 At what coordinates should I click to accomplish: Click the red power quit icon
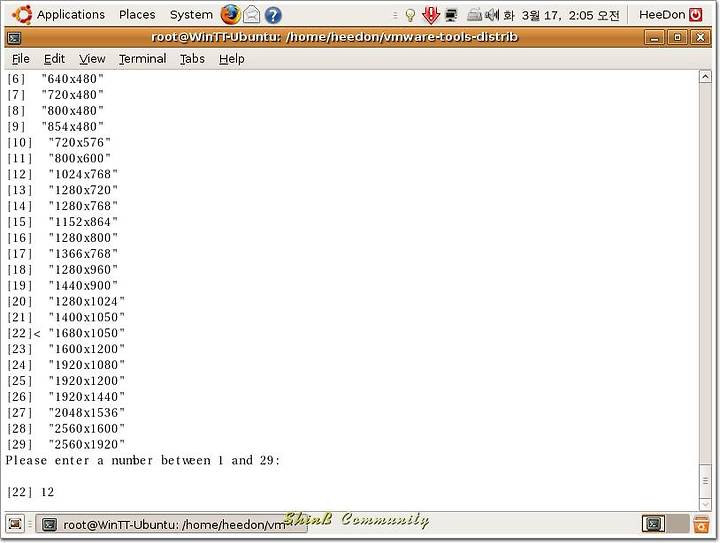[x=696, y=15]
